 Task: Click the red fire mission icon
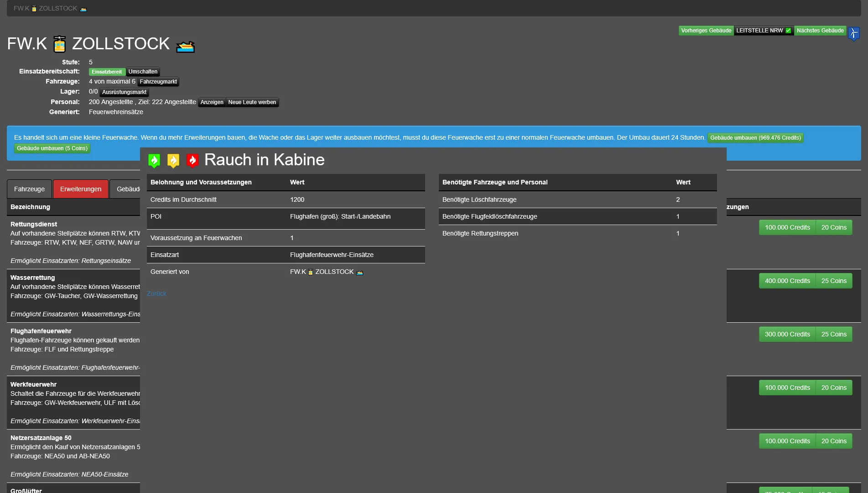[x=192, y=160]
